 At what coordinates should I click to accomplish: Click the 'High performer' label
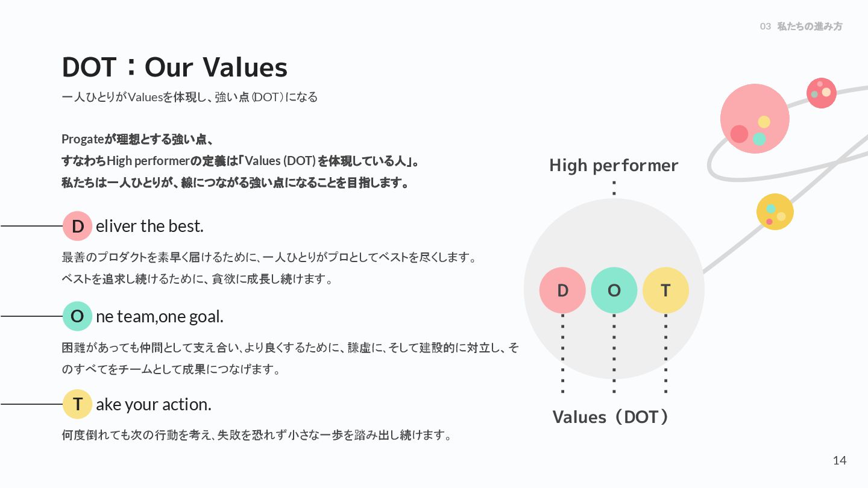[614, 165]
